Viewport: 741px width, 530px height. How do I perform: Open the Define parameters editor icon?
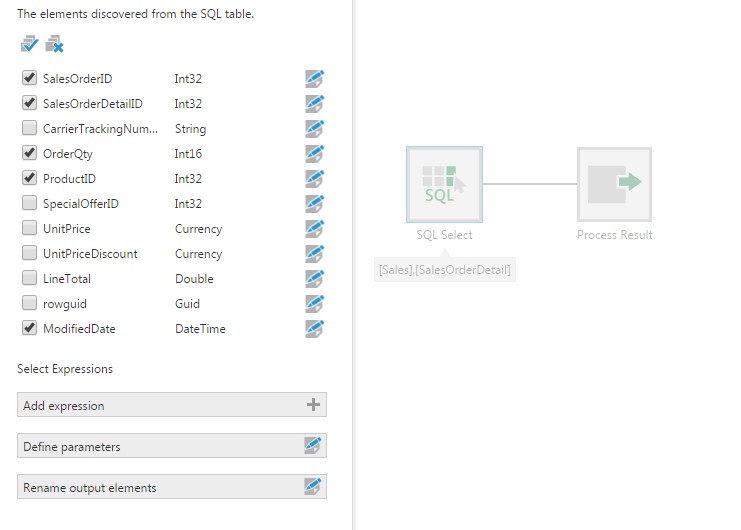point(314,446)
